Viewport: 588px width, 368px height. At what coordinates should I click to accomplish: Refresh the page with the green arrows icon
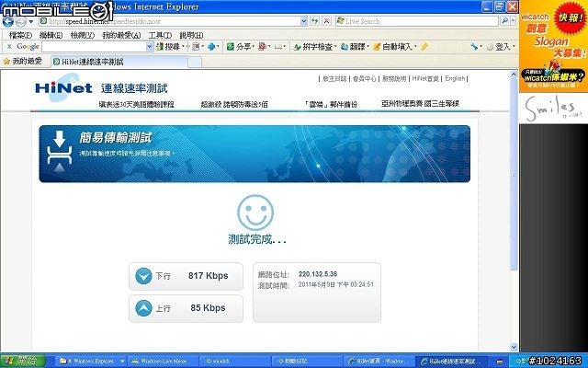(x=314, y=21)
